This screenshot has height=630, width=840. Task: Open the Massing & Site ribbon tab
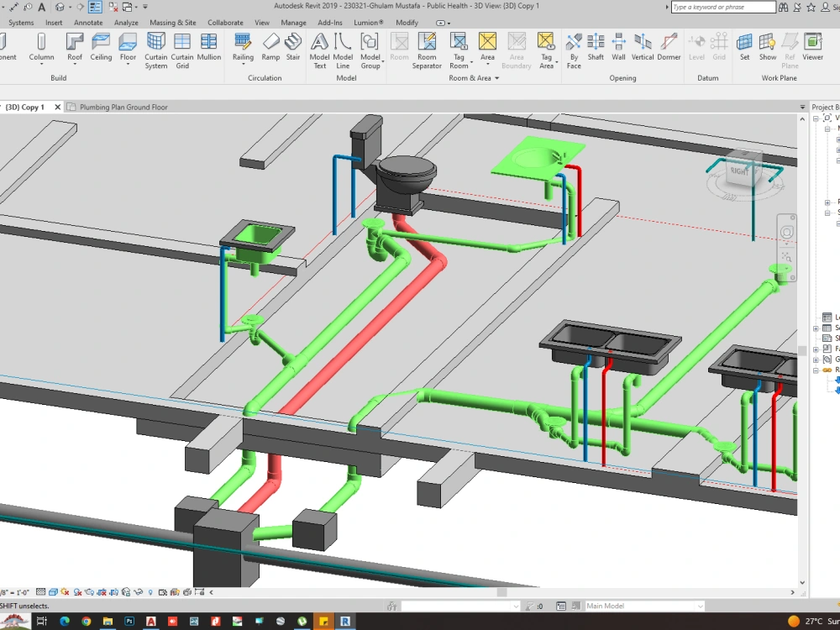coord(172,23)
